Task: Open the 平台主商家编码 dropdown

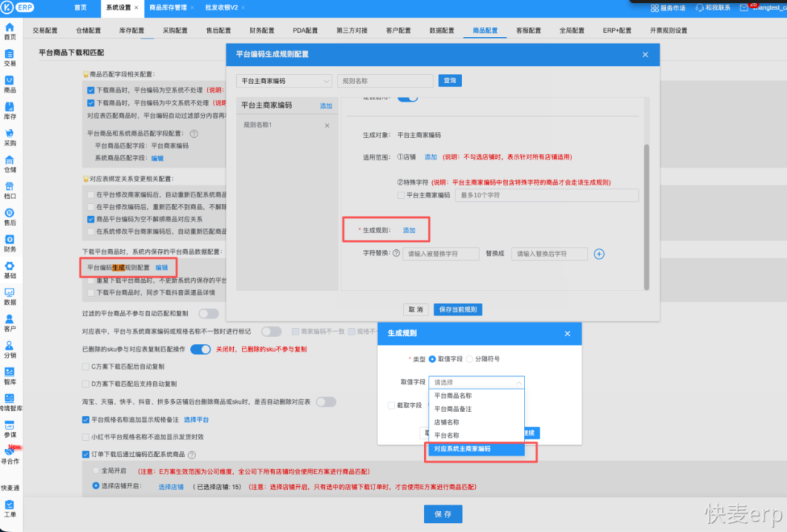Action: tap(284, 81)
